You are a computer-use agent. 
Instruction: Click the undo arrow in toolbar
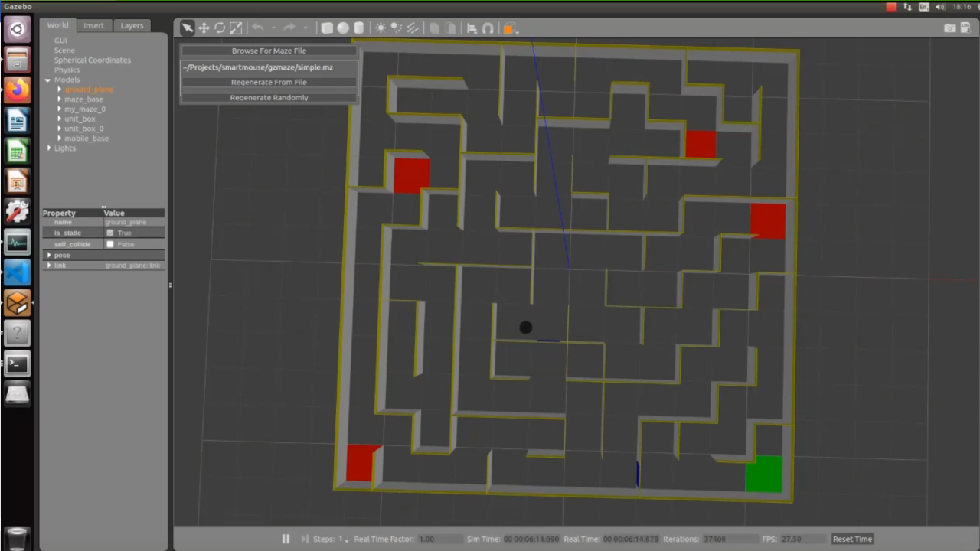258,28
